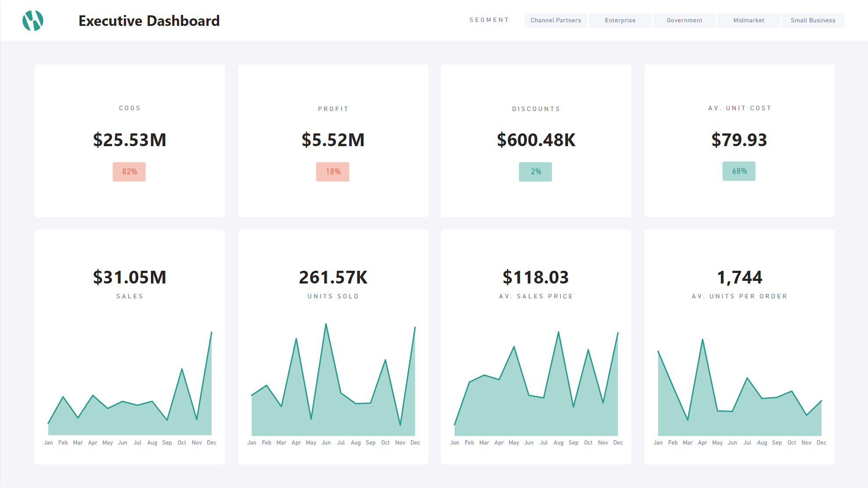Viewport: 868px width, 488px height.
Task: Click the August peak in Sales Price chart
Action: tap(558, 332)
